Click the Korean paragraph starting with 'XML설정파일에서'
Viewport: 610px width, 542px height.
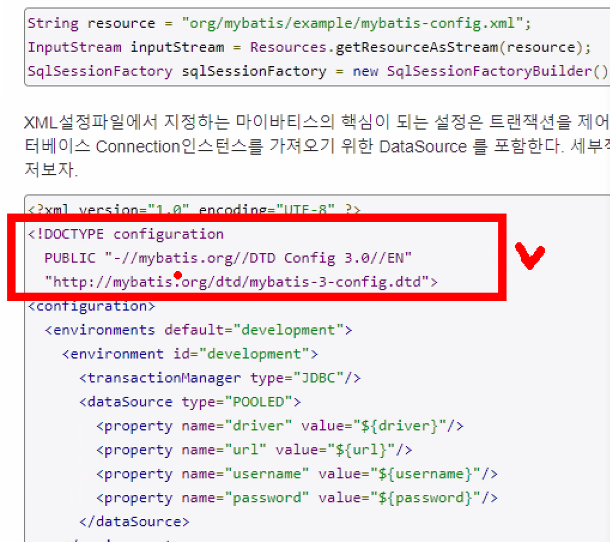click(317, 146)
